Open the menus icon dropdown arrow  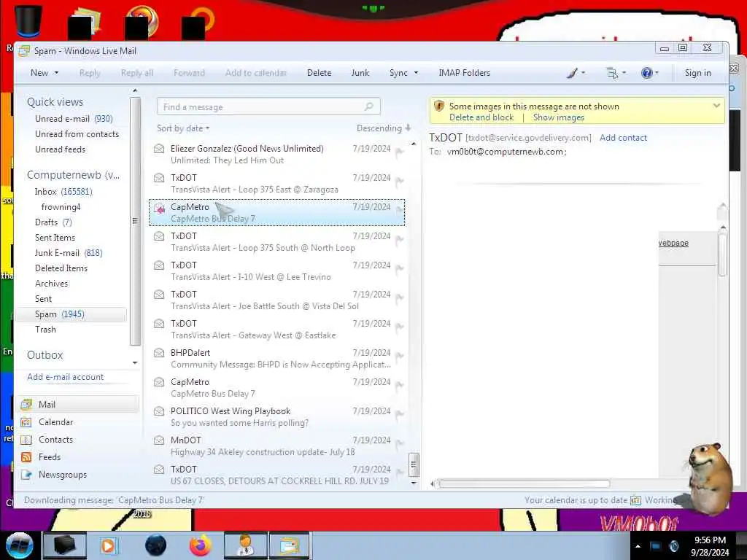[x=624, y=73]
